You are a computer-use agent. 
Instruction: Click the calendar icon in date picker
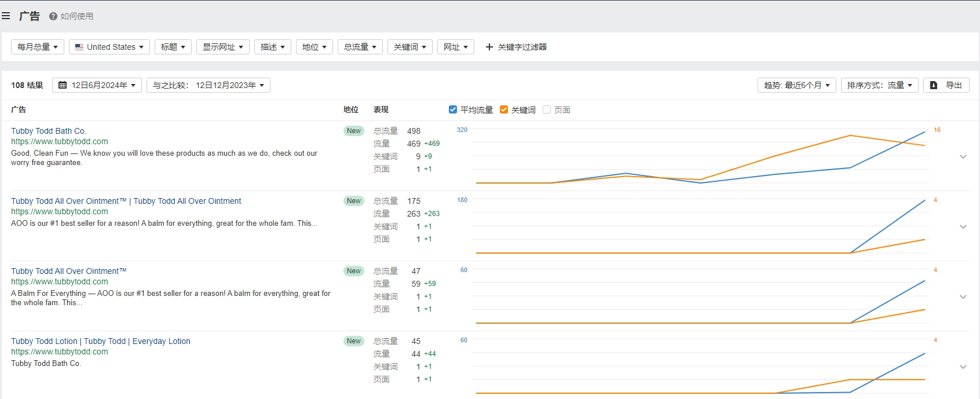click(x=63, y=85)
